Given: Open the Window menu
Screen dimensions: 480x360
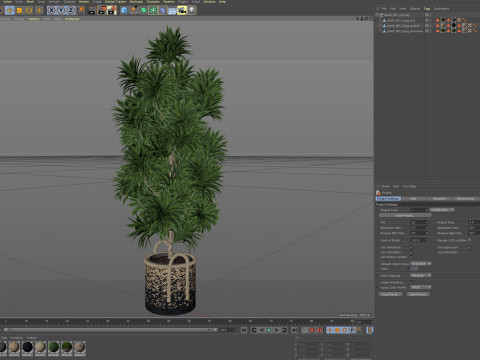Looking at the screenshot, I should 209,2.
